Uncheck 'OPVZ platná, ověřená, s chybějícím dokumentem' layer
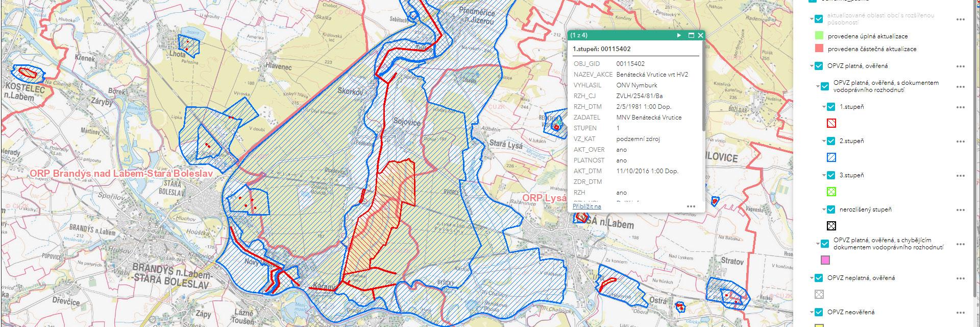This screenshot has height=327, width=980. coord(825,244)
